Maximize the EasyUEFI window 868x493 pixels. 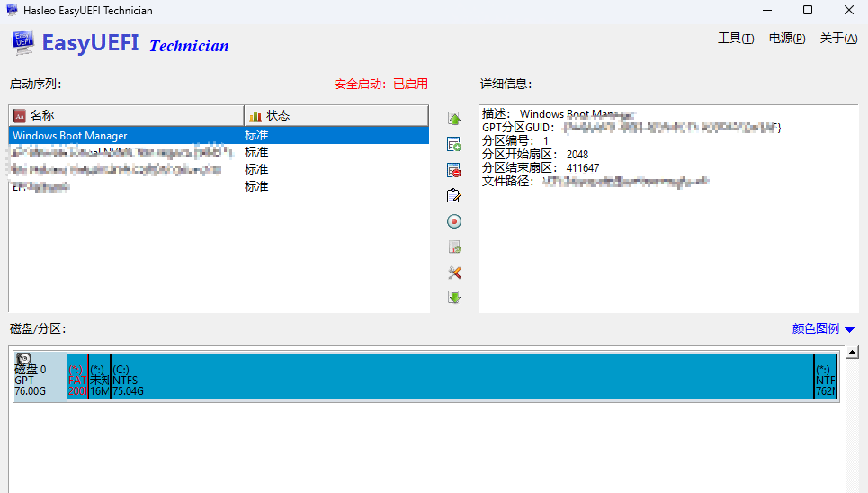808,10
